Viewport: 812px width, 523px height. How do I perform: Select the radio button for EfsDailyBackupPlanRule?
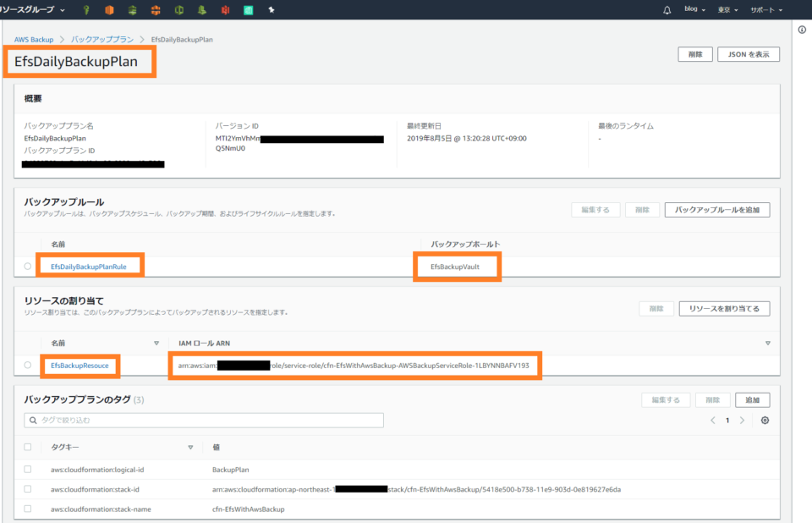tap(26, 265)
